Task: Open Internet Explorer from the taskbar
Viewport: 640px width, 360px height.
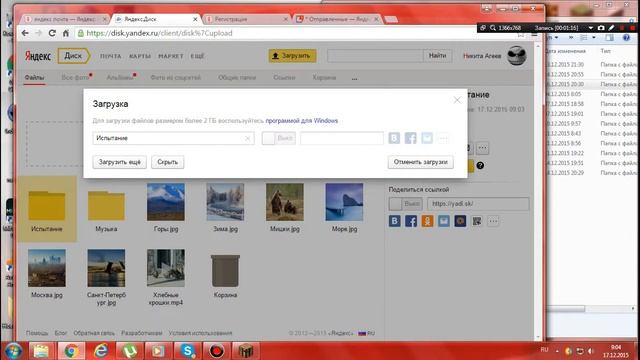Action: [x=100, y=351]
